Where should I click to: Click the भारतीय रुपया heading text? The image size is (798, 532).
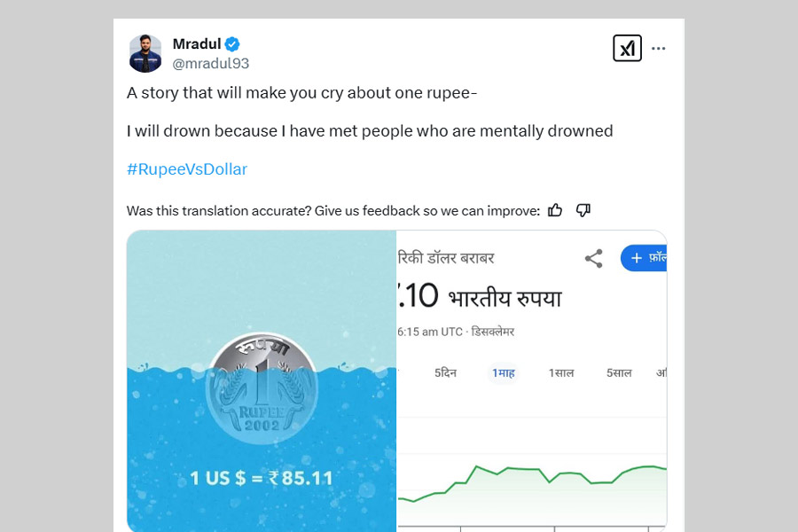coord(505,299)
